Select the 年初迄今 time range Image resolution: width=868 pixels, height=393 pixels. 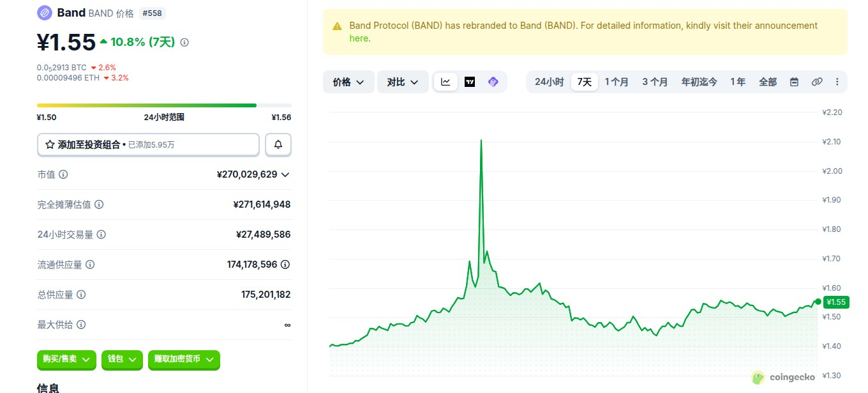[700, 82]
